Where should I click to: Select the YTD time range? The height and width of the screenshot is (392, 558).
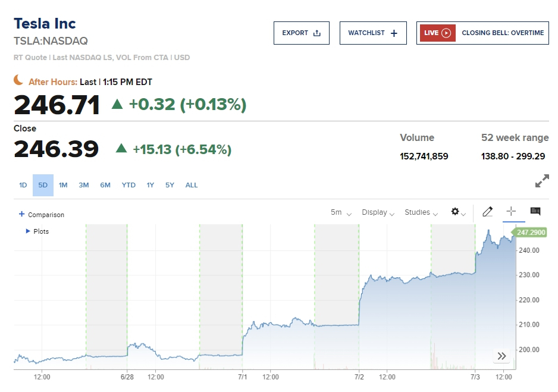tap(128, 185)
